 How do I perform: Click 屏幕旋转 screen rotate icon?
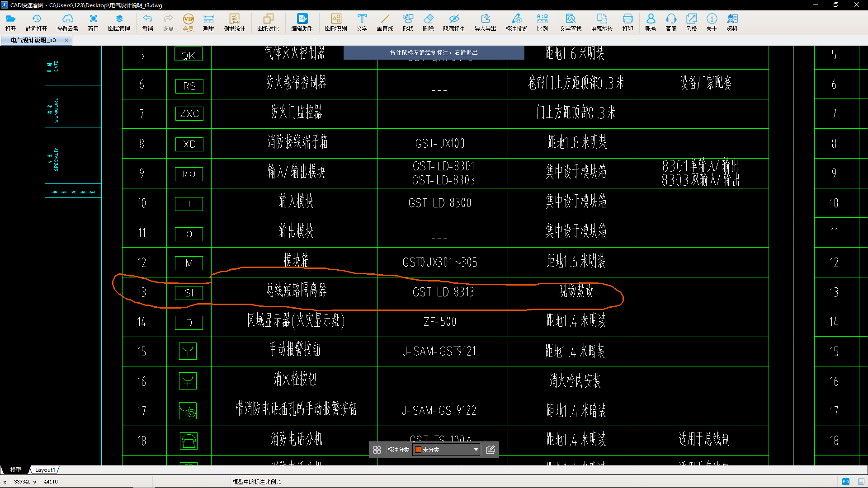coord(602,22)
